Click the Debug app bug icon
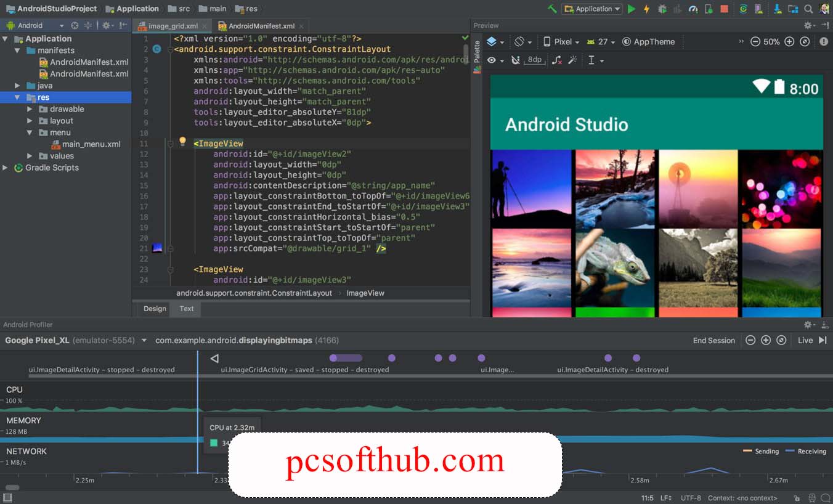The width and height of the screenshot is (833, 504). tap(662, 9)
